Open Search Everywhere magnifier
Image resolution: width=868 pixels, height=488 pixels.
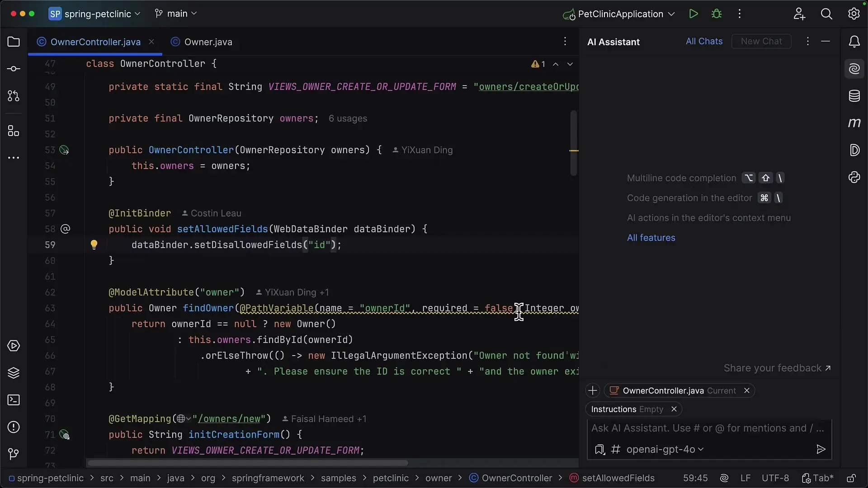[x=826, y=14]
